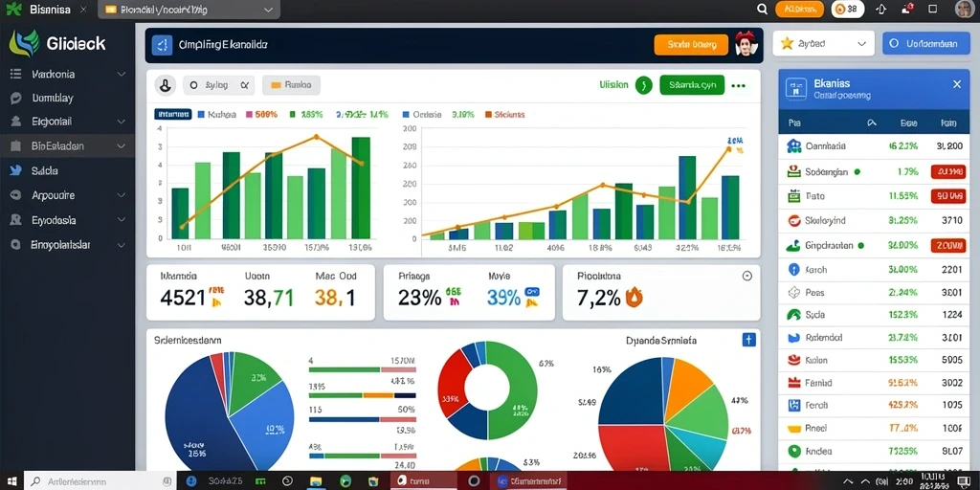The width and height of the screenshot is (980, 490).
Task: Click the green circle icon next to Ulision
Action: [644, 85]
